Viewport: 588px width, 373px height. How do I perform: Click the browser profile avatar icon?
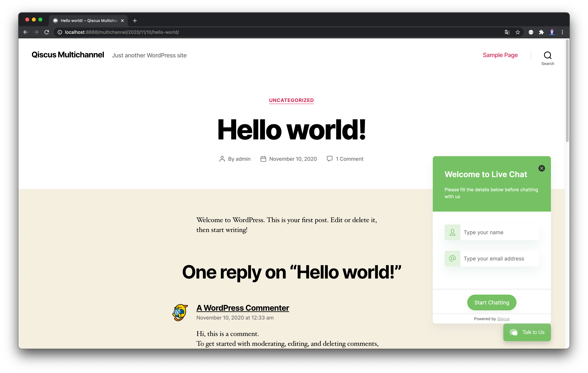point(551,32)
